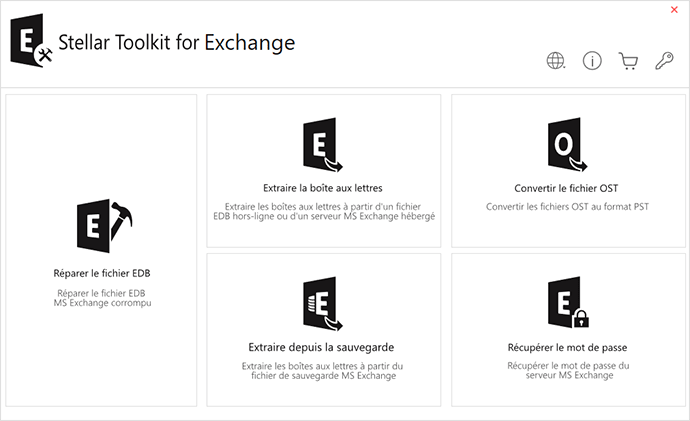Click the information (i) icon
The height and width of the screenshot is (421, 690).
pos(592,61)
